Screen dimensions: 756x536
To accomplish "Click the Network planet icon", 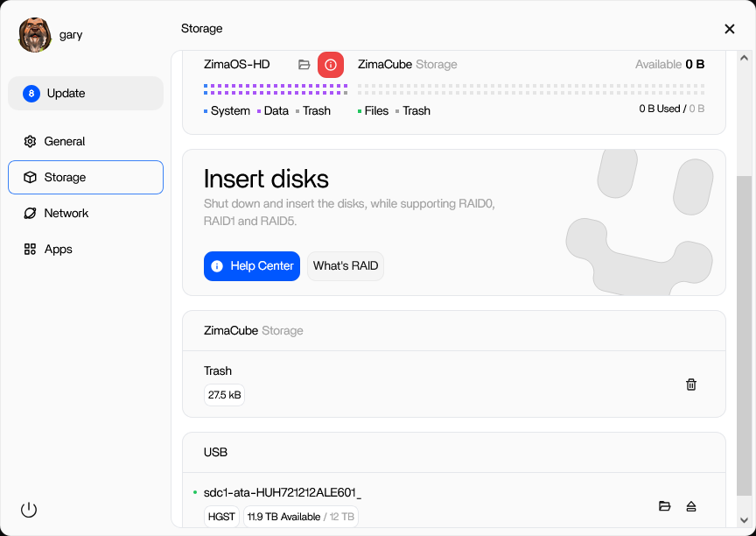I will click(x=30, y=213).
